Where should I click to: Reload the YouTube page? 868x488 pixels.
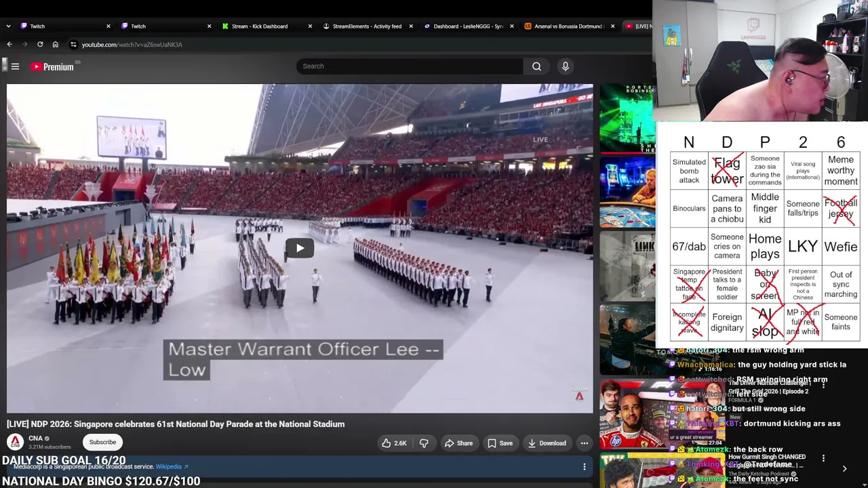[40, 45]
